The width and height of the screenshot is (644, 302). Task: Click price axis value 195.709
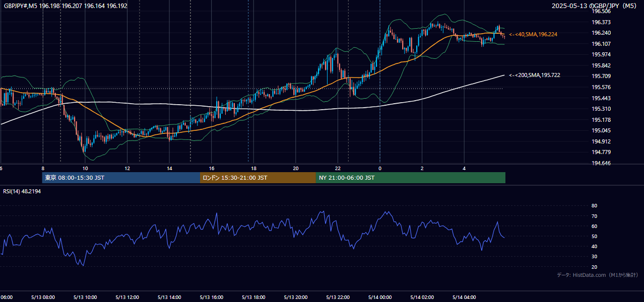tap(601, 76)
